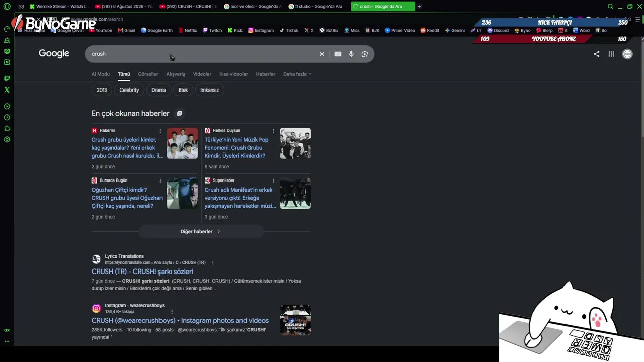Viewport: 644px width, 362px height.
Task: Open the Instagram result's CRUSH! thumbnail
Action: [x=295, y=320]
